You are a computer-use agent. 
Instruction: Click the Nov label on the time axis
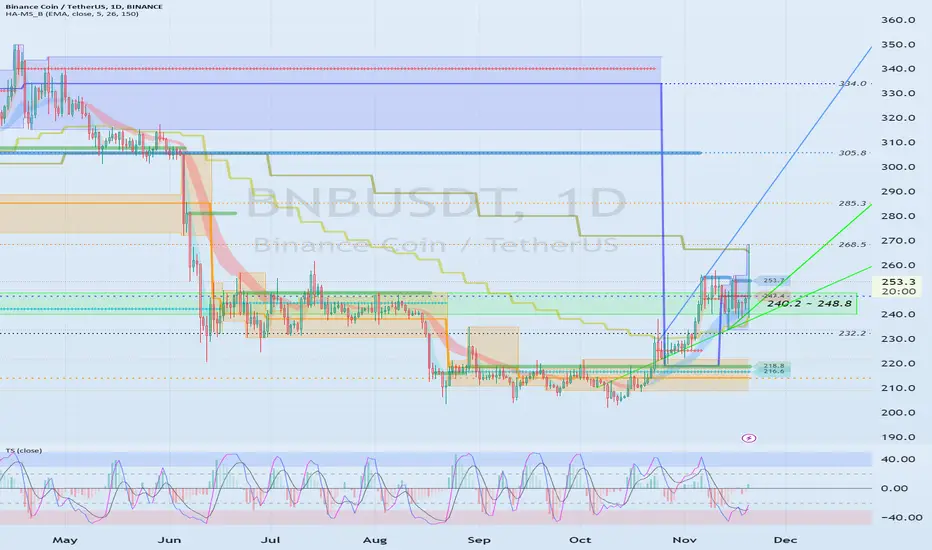coord(684,540)
